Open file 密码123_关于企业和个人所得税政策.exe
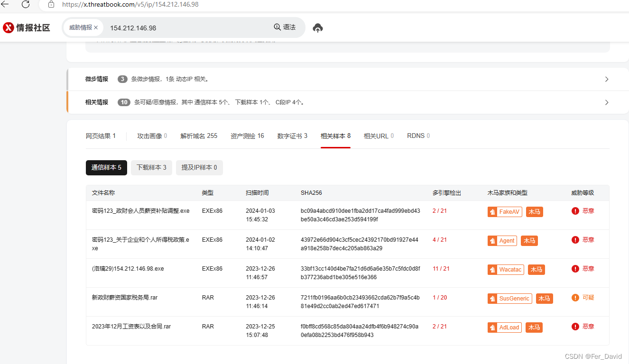 tap(141, 244)
